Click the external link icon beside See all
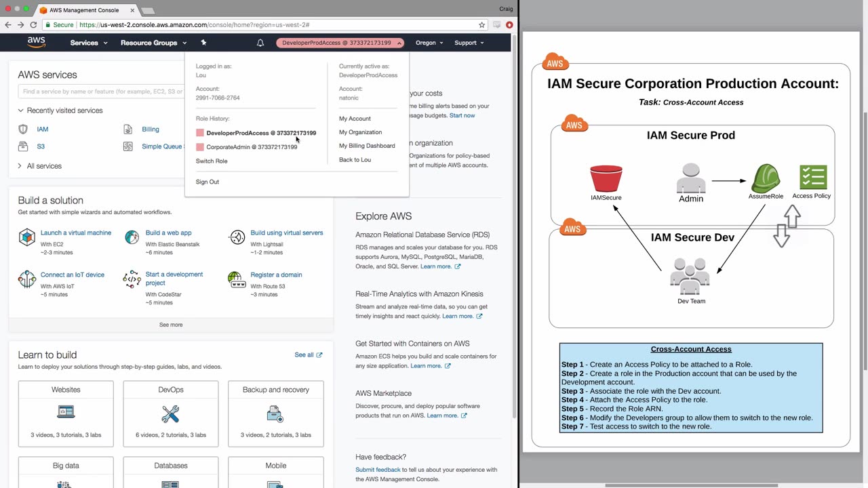868x488 pixels. coord(319,355)
